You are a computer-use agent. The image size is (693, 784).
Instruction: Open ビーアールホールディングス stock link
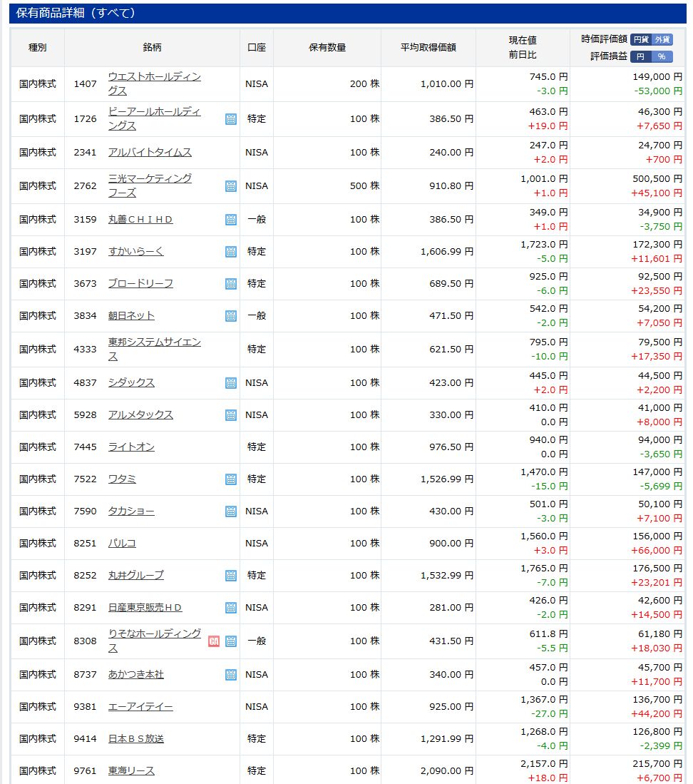[x=155, y=118]
